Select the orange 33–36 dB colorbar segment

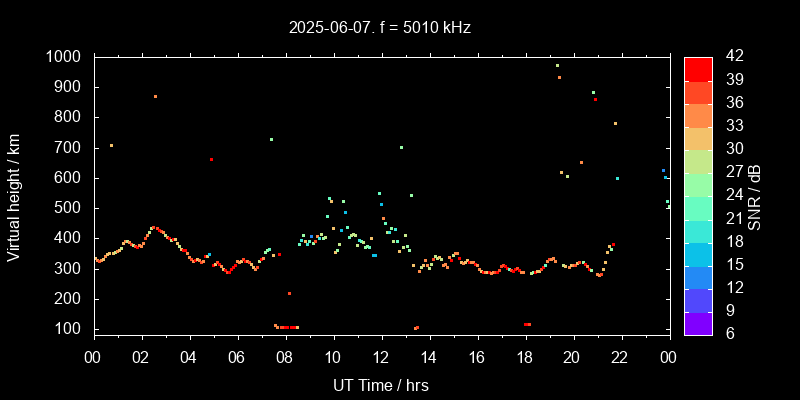coord(698,114)
